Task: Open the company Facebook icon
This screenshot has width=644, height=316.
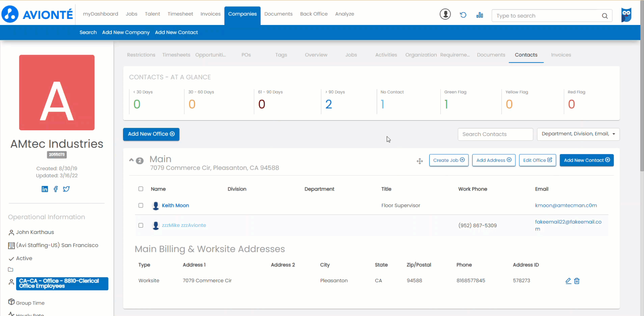Action: [x=56, y=189]
